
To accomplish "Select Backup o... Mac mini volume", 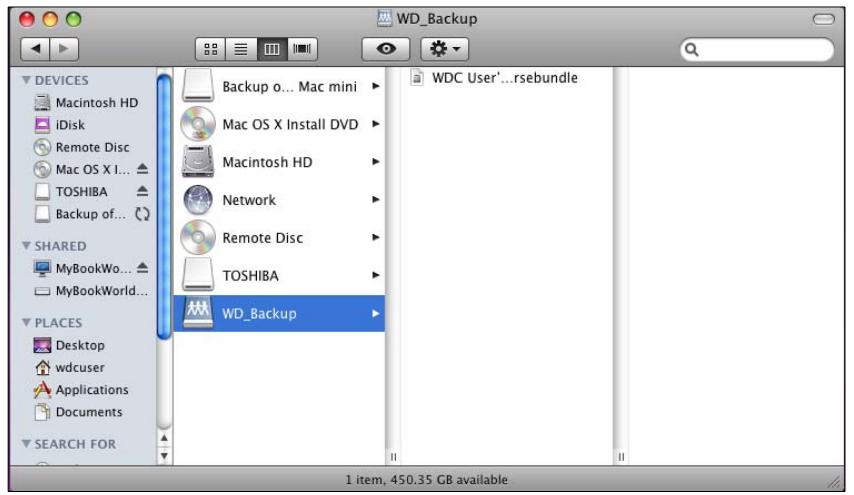I will (x=279, y=86).
